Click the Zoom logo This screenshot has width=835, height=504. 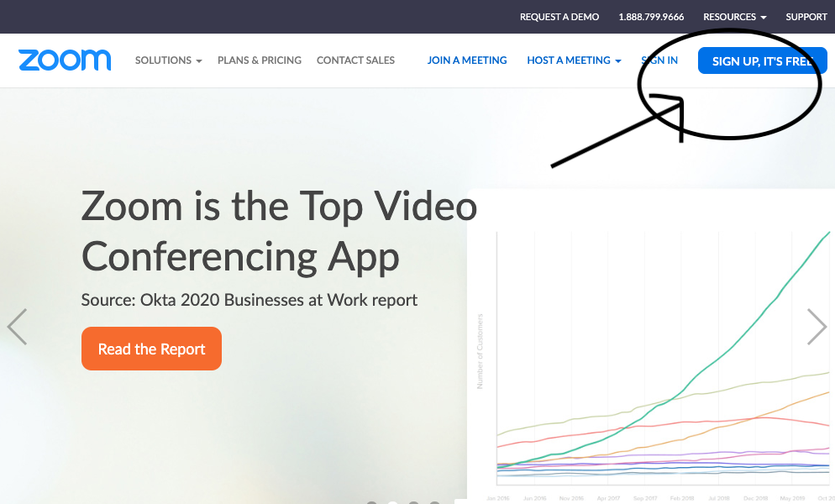coord(65,60)
